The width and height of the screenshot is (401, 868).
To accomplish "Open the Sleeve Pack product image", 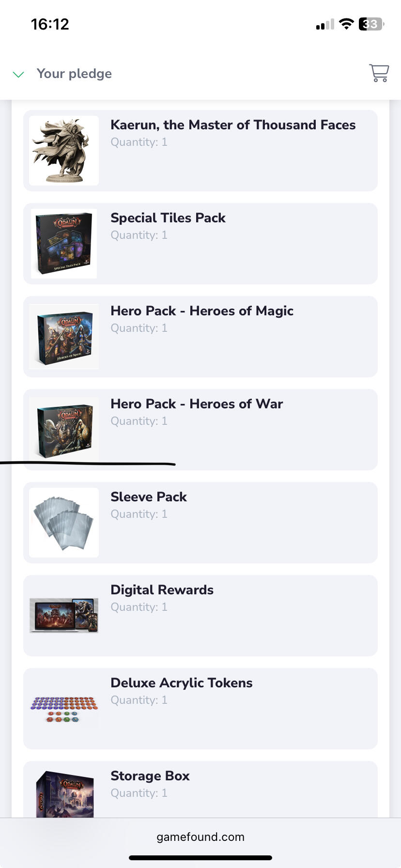I will pos(64,523).
